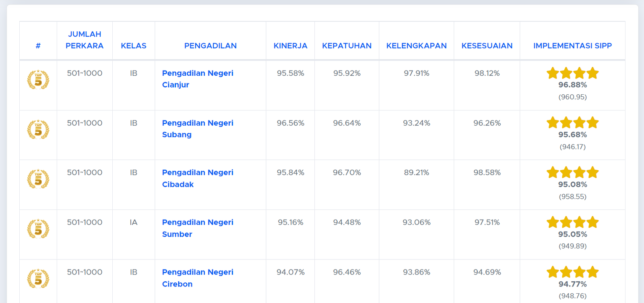Click the PENGADILAN column header
Screen dimensions: 644x303
210,46
